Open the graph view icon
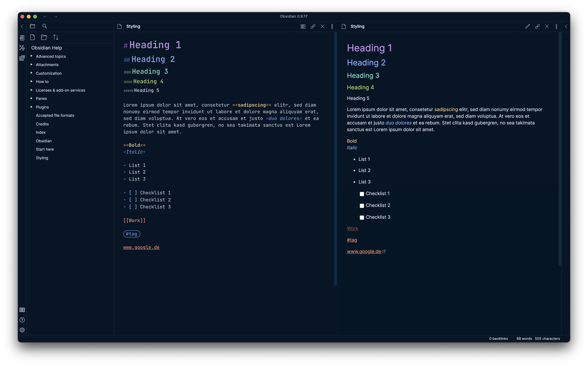Screen dimensions: 588x366 pos(22,48)
